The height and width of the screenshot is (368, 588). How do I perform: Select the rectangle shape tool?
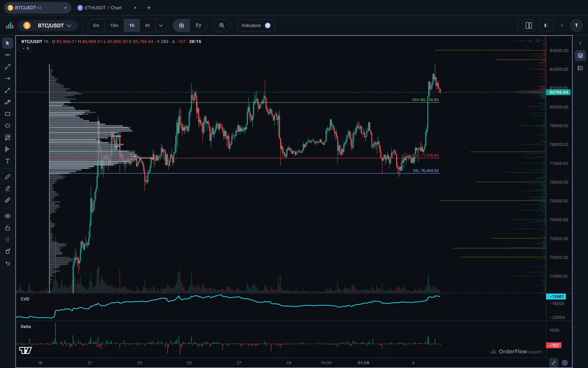[8, 114]
